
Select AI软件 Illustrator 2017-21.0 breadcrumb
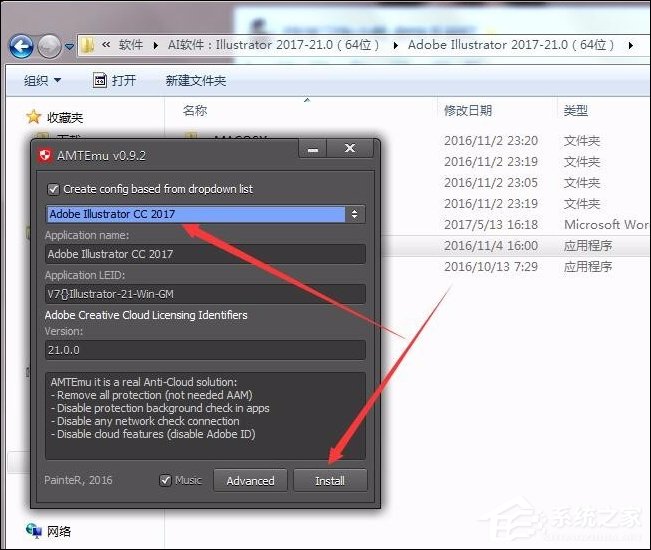273,45
